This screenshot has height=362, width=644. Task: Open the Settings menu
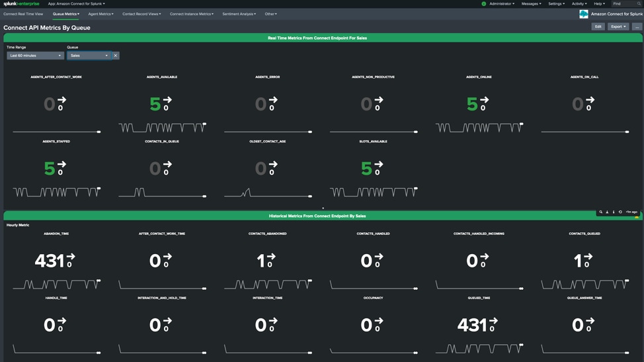click(557, 4)
